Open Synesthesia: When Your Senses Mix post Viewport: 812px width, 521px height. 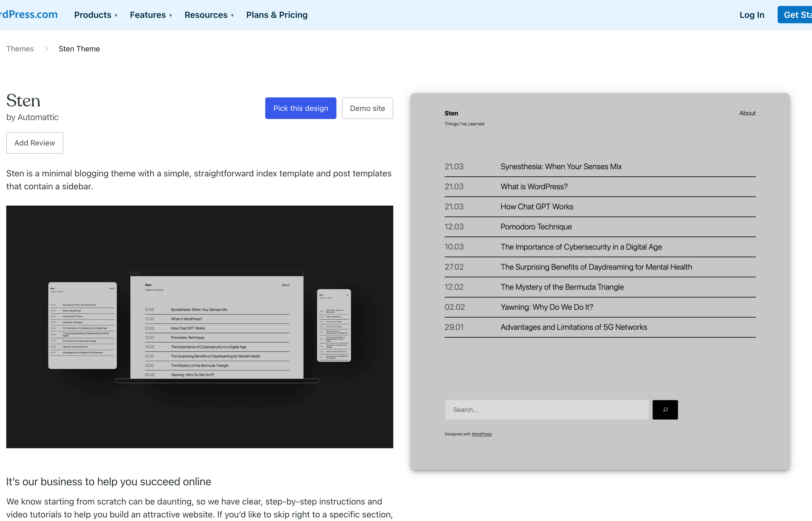click(x=561, y=166)
